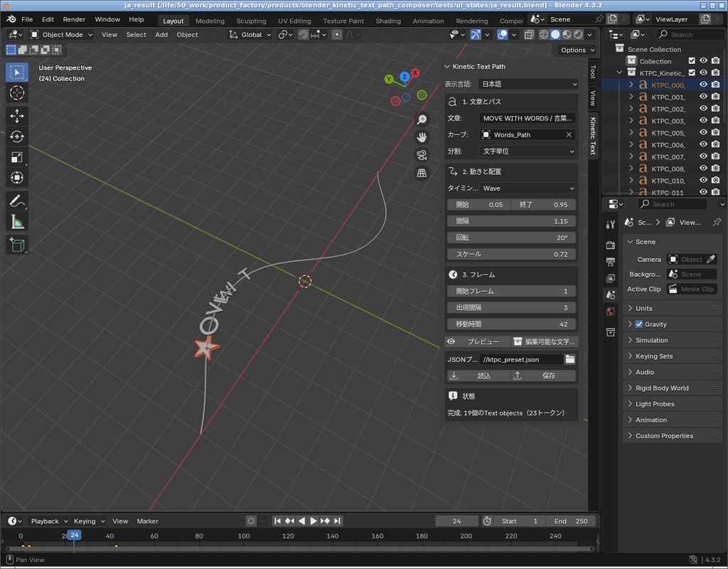Open the World properties tab icon
Screen dimensions: 728x569
(x=611, y=312)
